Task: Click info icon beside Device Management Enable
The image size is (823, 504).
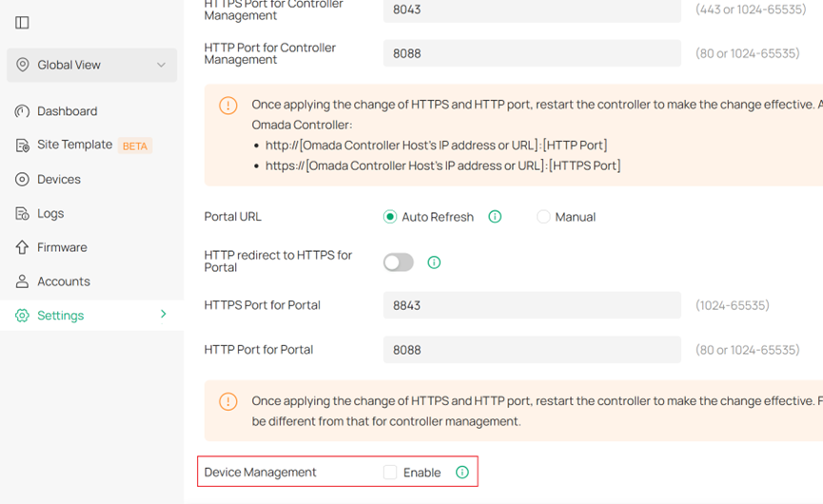Action: coord(462,473)
